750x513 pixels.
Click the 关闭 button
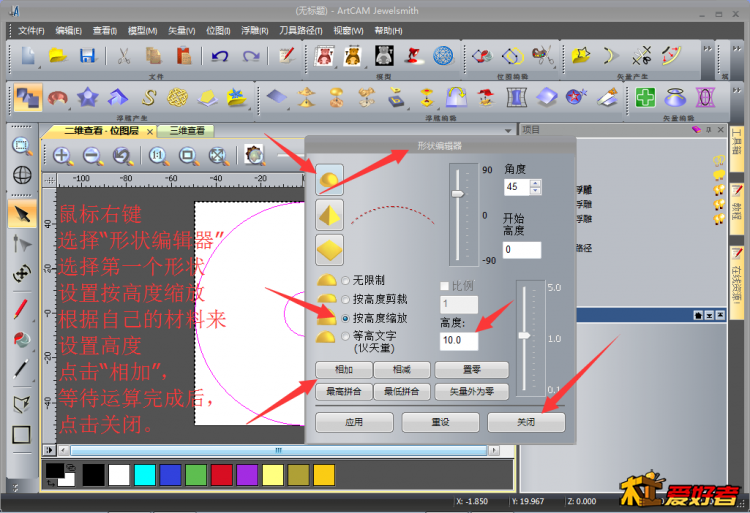[526, 422]
